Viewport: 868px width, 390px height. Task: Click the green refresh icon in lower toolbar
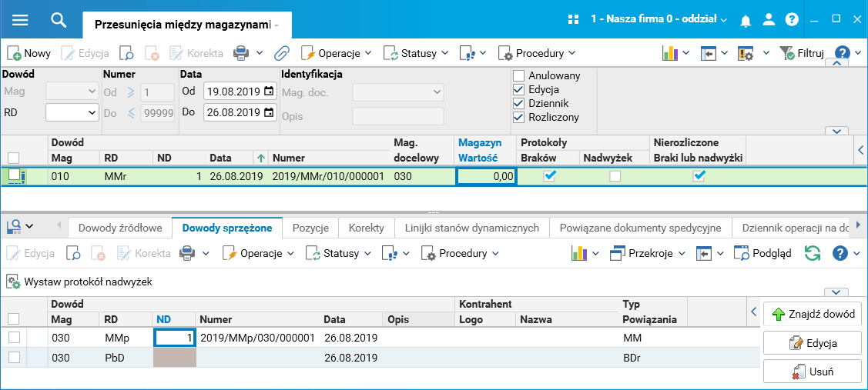pos(812,253)
